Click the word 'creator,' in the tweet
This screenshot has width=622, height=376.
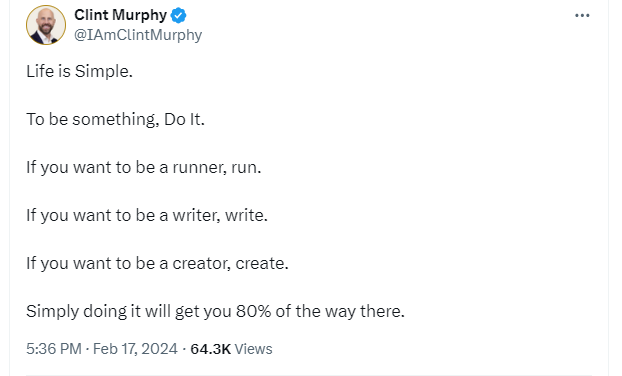[202, 263]
